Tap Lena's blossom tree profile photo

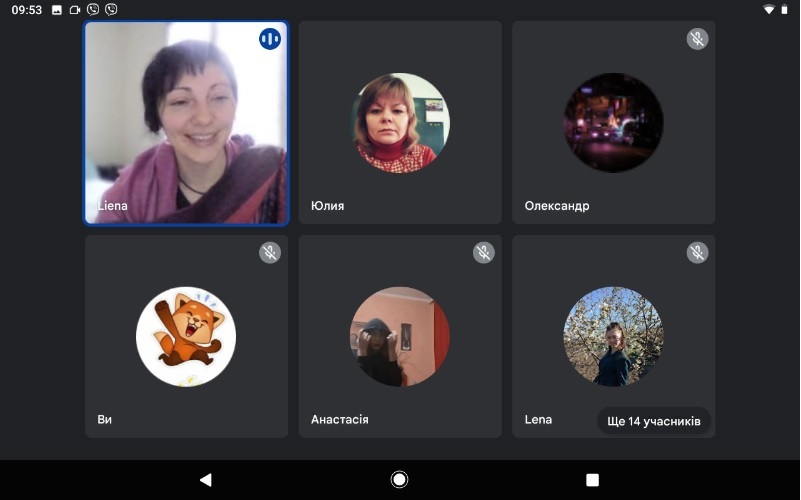[613, 336]
